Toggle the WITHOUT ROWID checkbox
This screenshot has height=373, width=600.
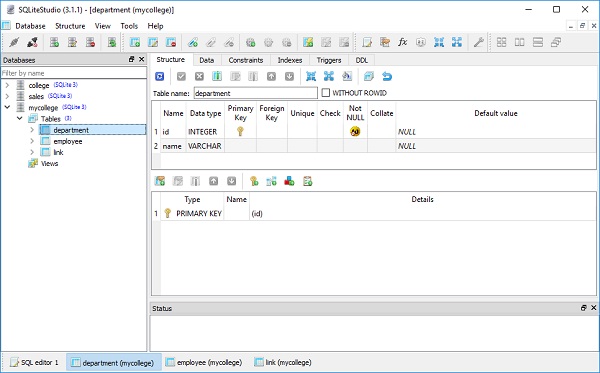point(326,93)
